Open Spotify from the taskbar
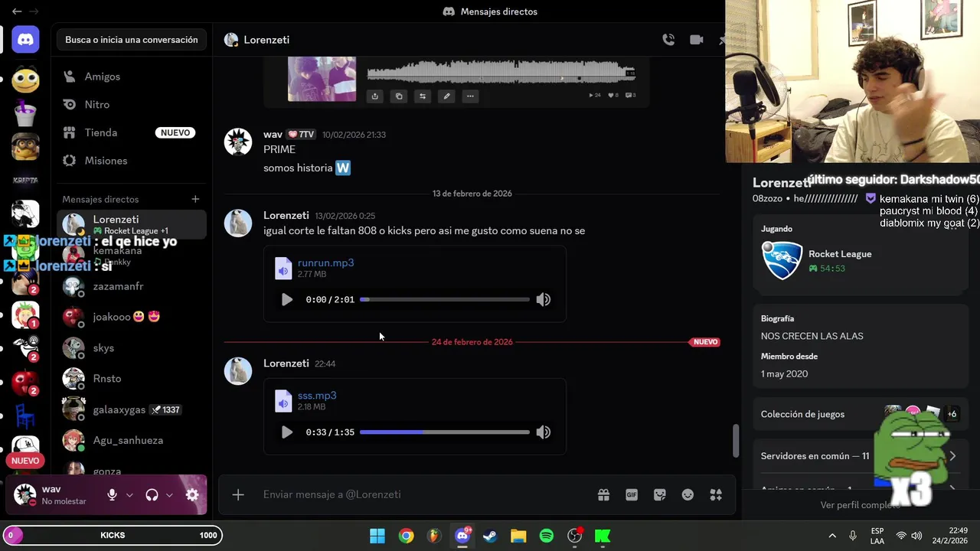 [547, 536]
